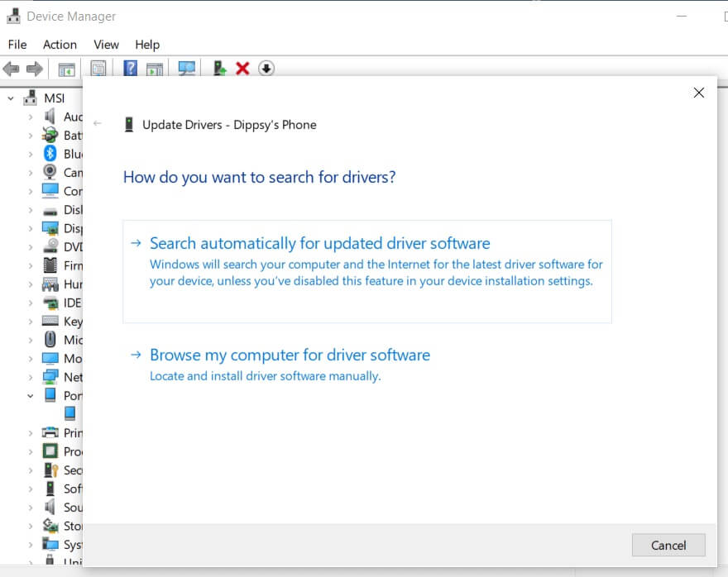The image size is (728, 577).
Task: Click the blue question mark help icon
Action: point(130,69)
